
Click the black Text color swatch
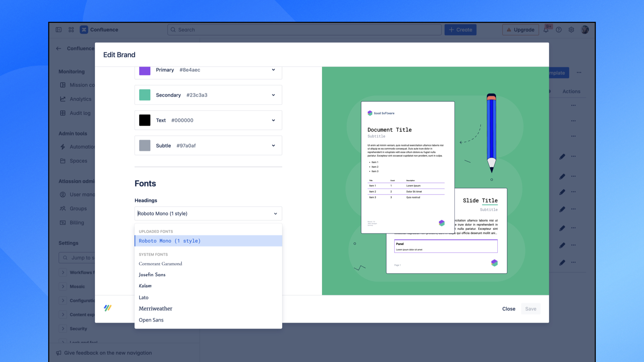145,120
